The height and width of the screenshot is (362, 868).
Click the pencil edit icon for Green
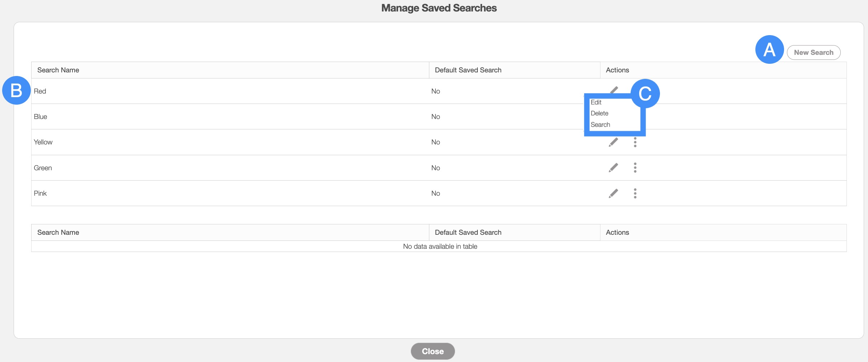click(613, 168)
